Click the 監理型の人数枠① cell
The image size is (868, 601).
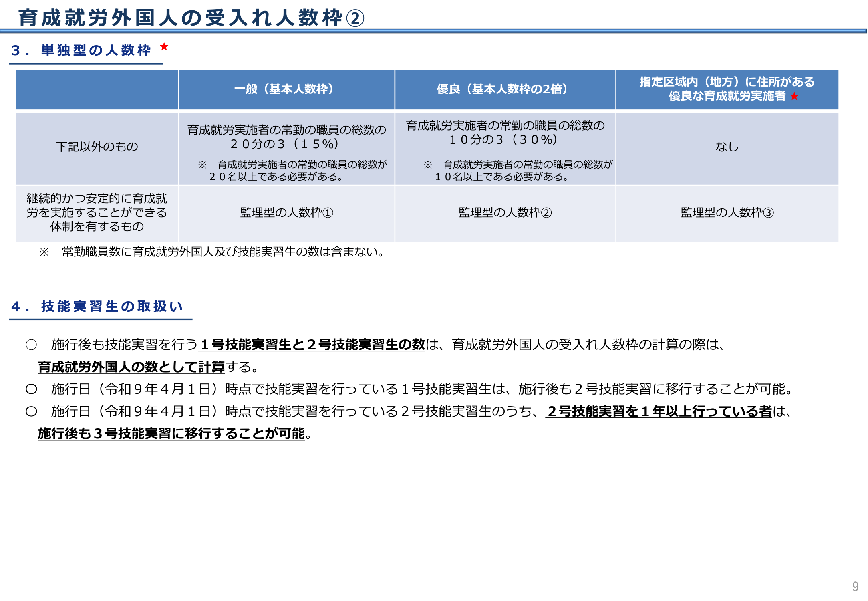(x=286, y=212)
